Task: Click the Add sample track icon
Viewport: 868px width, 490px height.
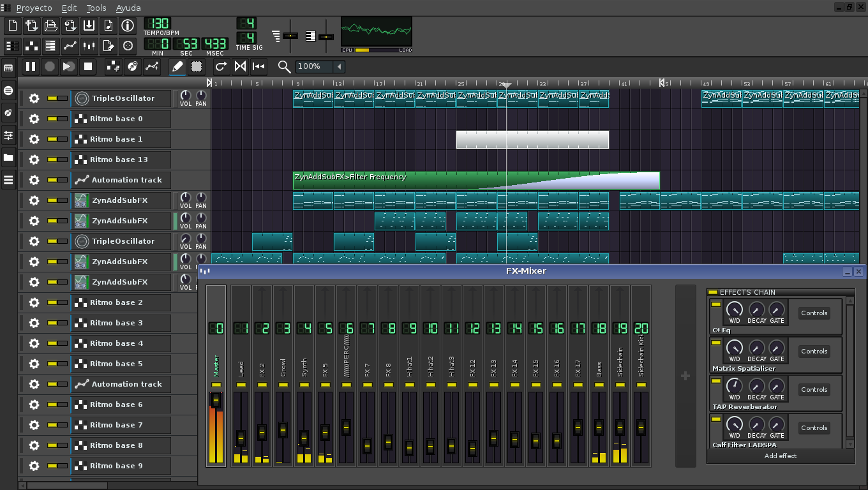Action: [x=133, y=66]
